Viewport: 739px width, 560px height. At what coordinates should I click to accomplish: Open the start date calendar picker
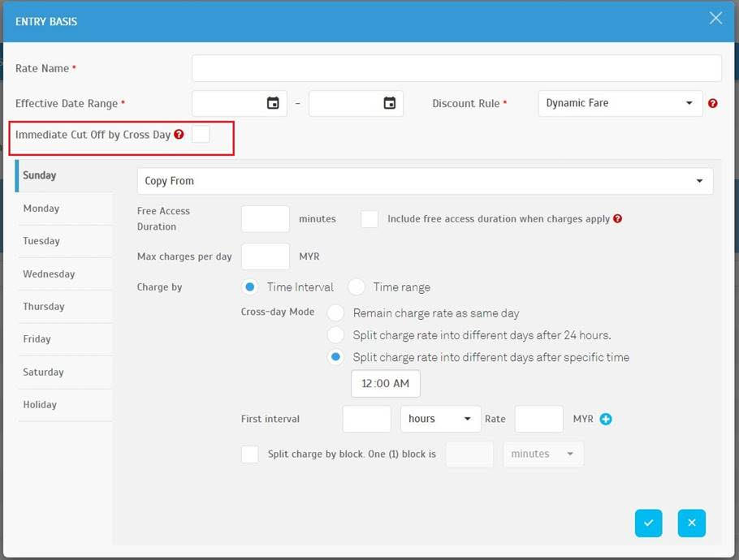click(273, 103)
